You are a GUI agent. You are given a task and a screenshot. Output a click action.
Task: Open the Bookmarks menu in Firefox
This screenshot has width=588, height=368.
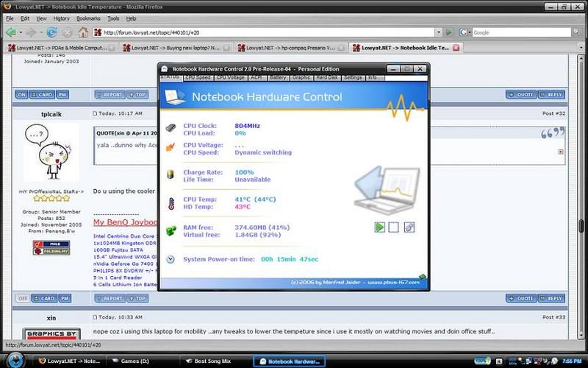click(87, 17)
